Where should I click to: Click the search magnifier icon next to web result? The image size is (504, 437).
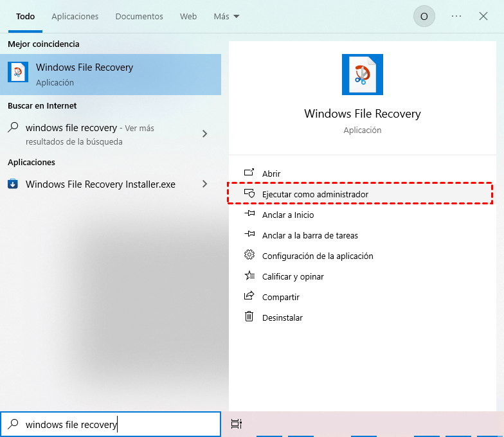(13, 127)
